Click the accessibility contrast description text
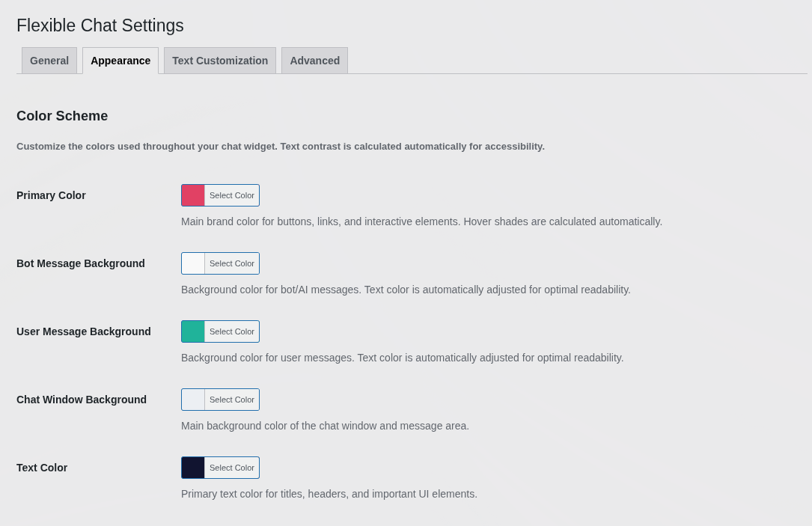812x526 pixels. pyautogui.click(x=280, y=146)
